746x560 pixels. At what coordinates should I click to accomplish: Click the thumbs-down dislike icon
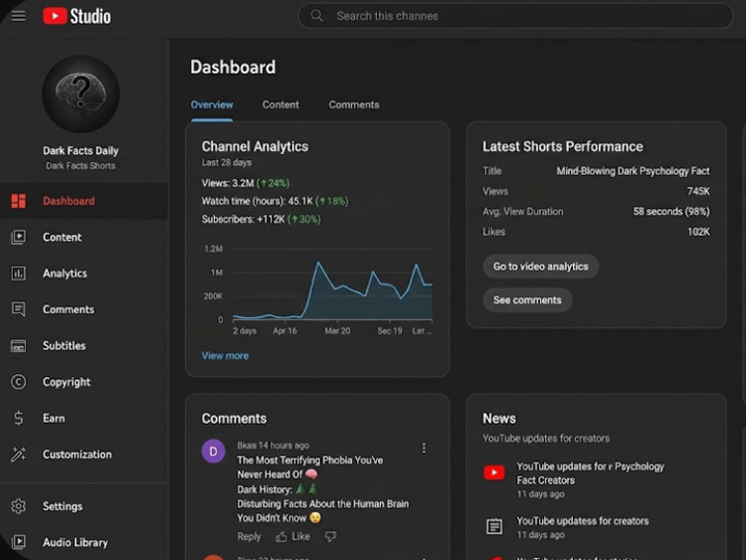(x=330, y=537)
